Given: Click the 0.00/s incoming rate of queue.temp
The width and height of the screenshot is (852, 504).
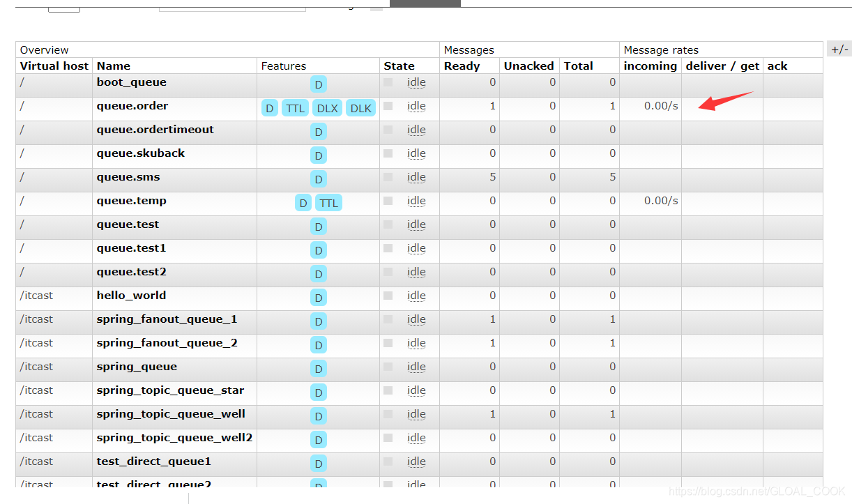Looking at the screenshot, I should click(661, 201).
